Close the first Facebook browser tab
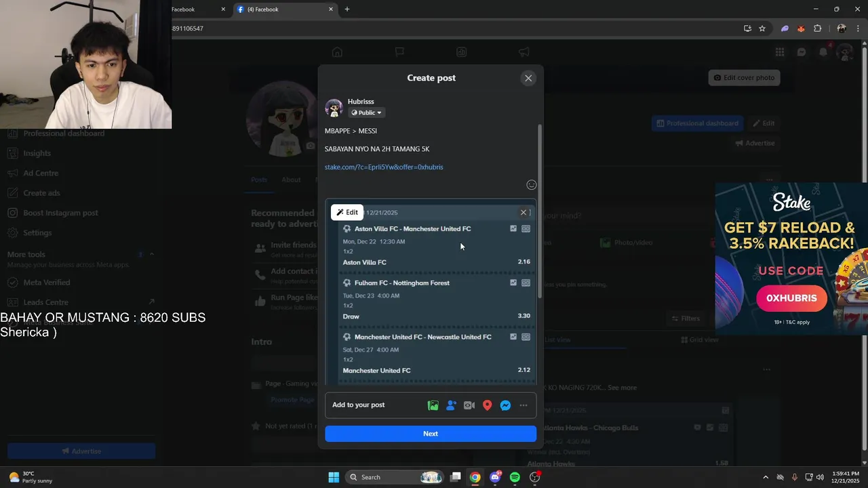Image resolution: width=868 pixels, height=488 pixels. (x=223, y=9)
